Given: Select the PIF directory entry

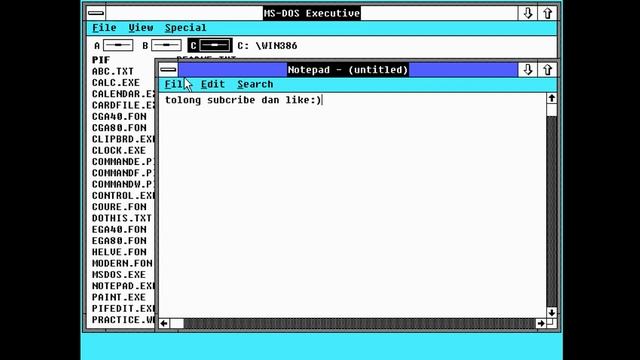Looking at the screenshot, I should 101,60.
